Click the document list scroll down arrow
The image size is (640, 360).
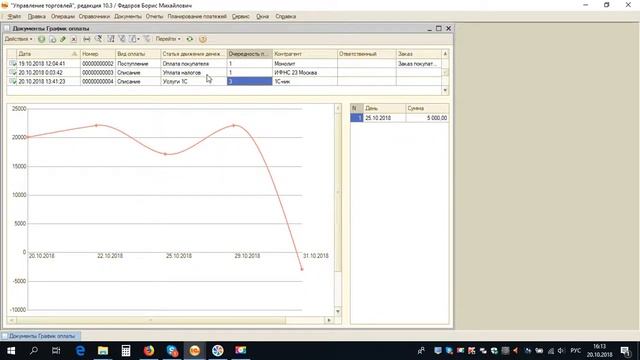pos(445,90)
